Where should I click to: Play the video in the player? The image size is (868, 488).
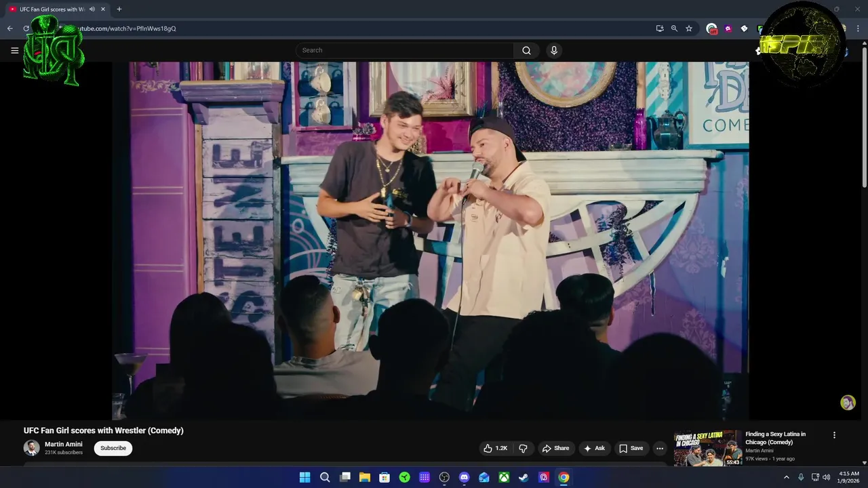click(x=430, y=241)
